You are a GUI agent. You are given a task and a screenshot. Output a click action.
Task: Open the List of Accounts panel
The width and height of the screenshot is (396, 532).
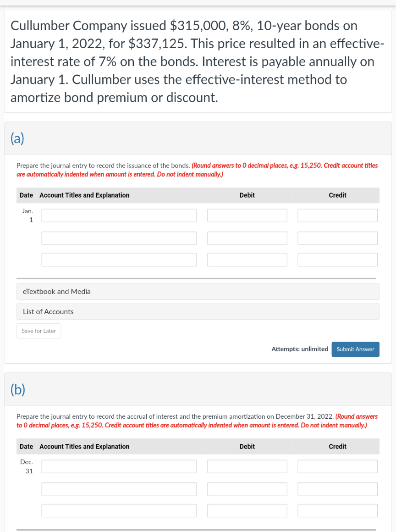click(x=47, y=311)
